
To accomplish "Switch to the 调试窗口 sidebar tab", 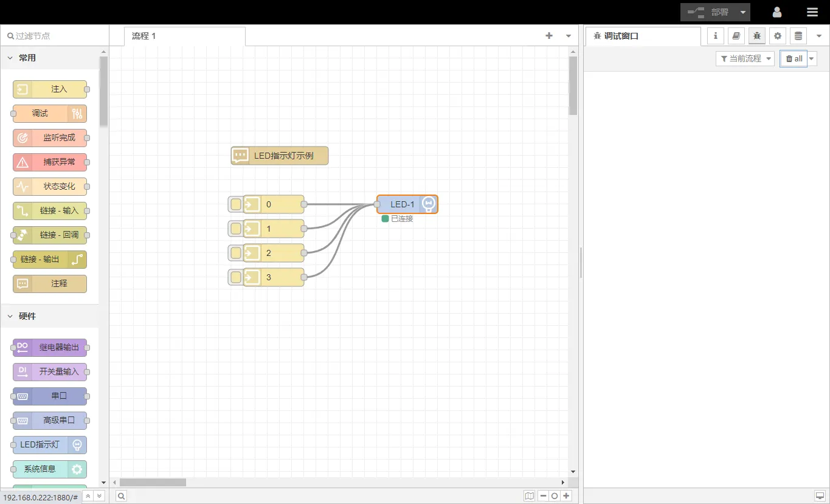I will [621, 36].
